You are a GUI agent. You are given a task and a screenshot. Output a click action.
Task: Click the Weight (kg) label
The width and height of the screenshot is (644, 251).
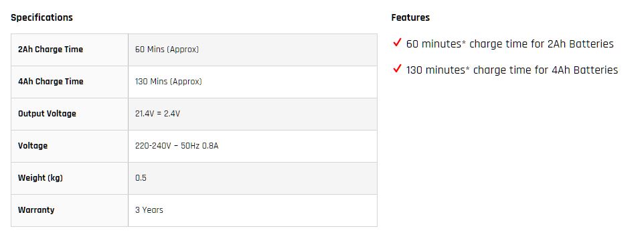pos(40,178)
